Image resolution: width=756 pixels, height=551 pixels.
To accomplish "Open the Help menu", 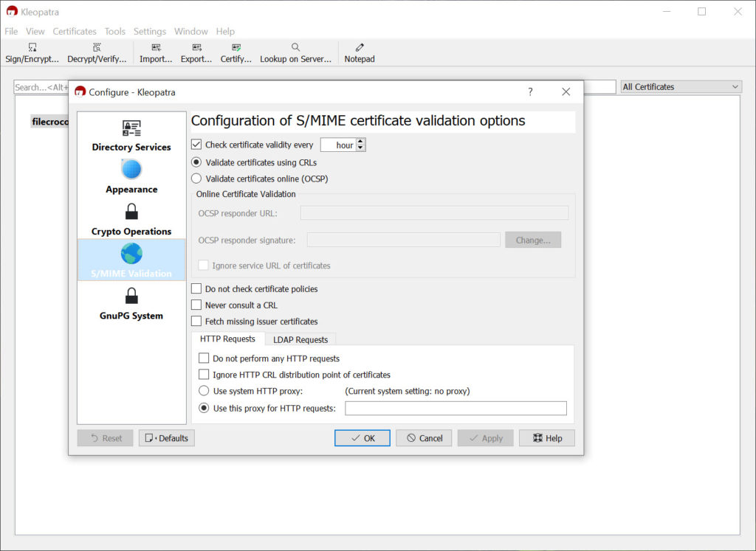I will tap(225, 31).
